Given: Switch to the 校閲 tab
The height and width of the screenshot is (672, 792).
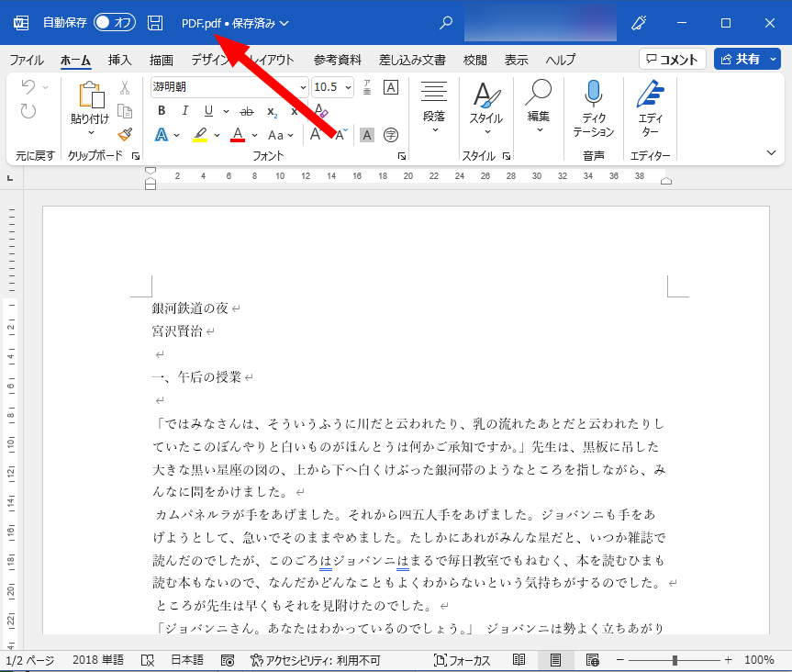Looking at the screenshot, I should (x=475, y=60).
